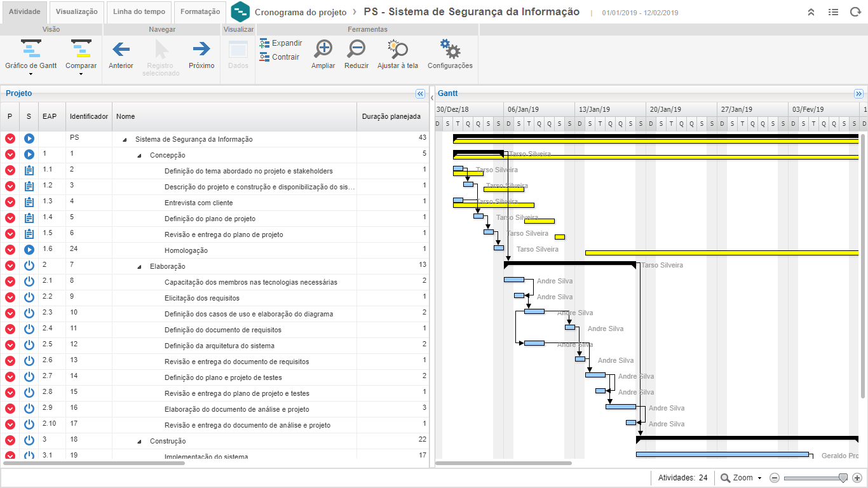The height and width of the screenshot is (488, 868).
Task: Switch to the Visualização tab
Action: point(76,11)
